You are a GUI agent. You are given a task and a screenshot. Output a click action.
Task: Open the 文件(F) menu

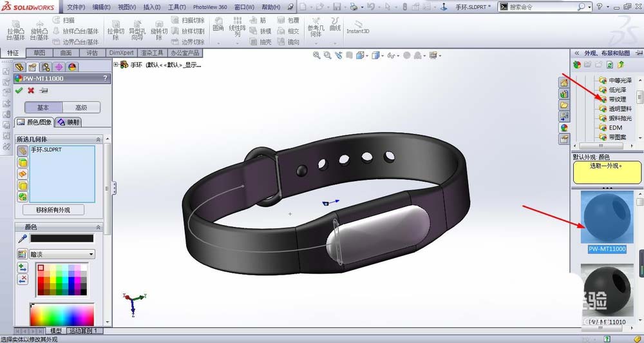tap(76, 7)
